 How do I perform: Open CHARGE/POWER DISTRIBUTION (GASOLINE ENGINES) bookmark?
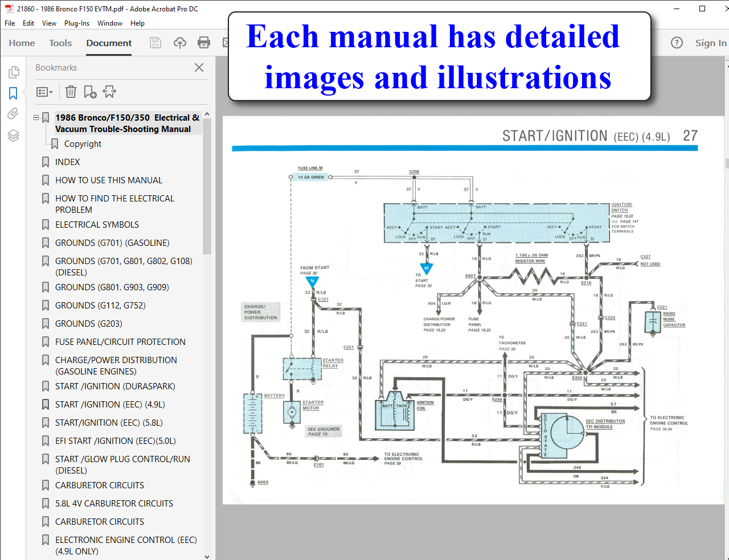coord(116,365)
